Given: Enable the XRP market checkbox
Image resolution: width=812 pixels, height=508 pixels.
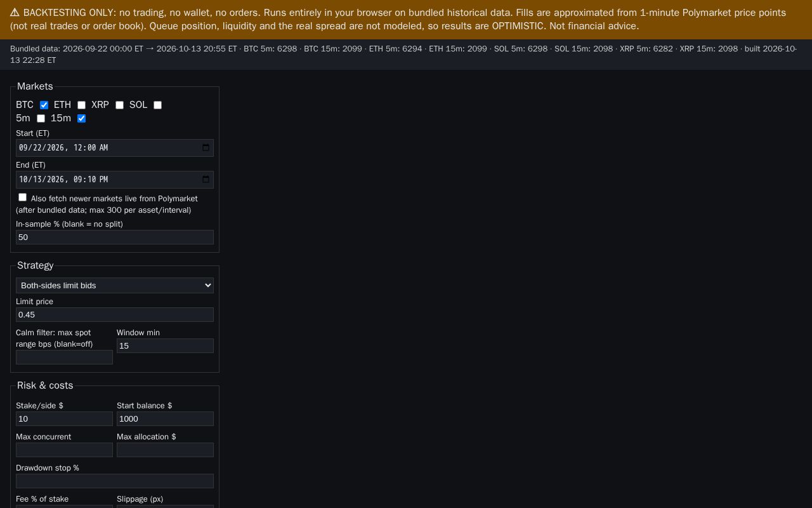Looking at the screenshot, I should coord(119,105).
